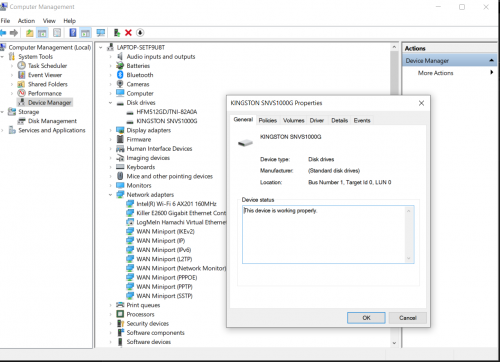This screenshot has width=500, height=362.
Task: Click the device tree scrollbar up arrow
Action: point(394,47)
